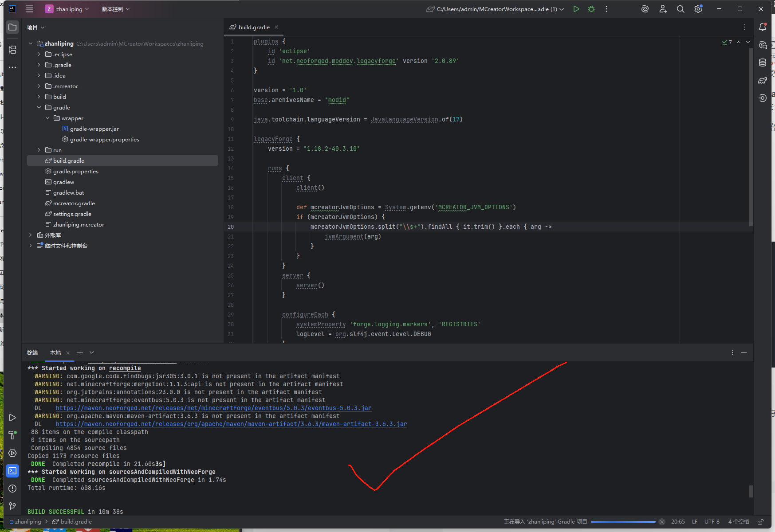Viewport: 775px width, 532px height.
Task: Expand the run folder
Action: pyautogui.click(x=39, y=150)
